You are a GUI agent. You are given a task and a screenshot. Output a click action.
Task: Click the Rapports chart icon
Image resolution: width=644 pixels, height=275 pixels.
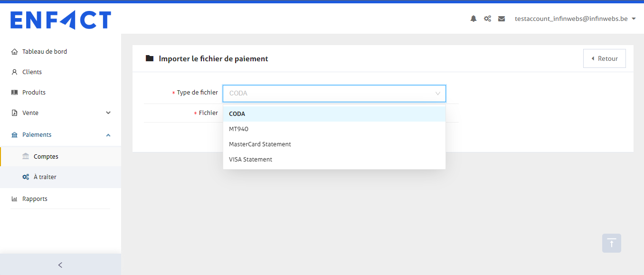[14, 199]
